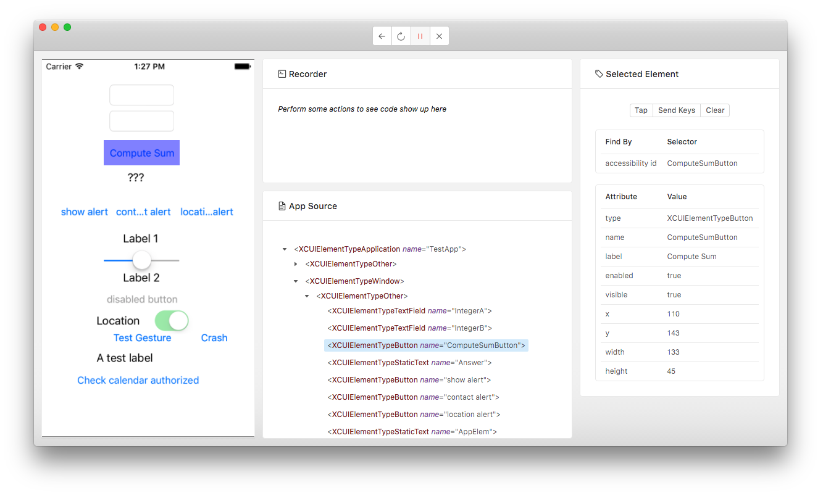Click the first empty text field in preview

141,95
